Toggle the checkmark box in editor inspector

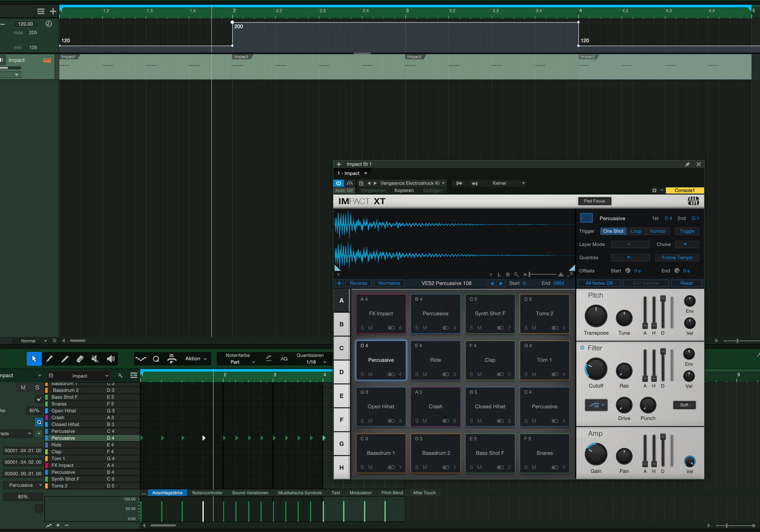click(39, 399)
